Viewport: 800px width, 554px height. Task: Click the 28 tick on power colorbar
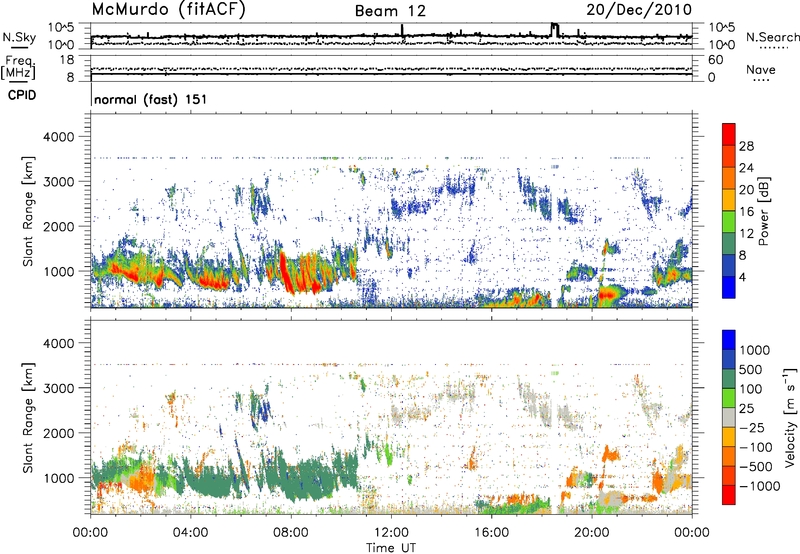tap(746, 146)
